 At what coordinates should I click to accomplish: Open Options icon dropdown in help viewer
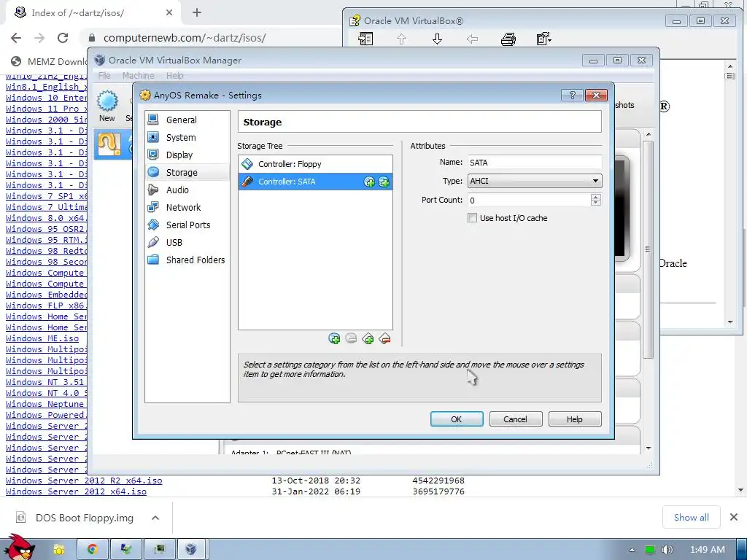click(543, 39)
